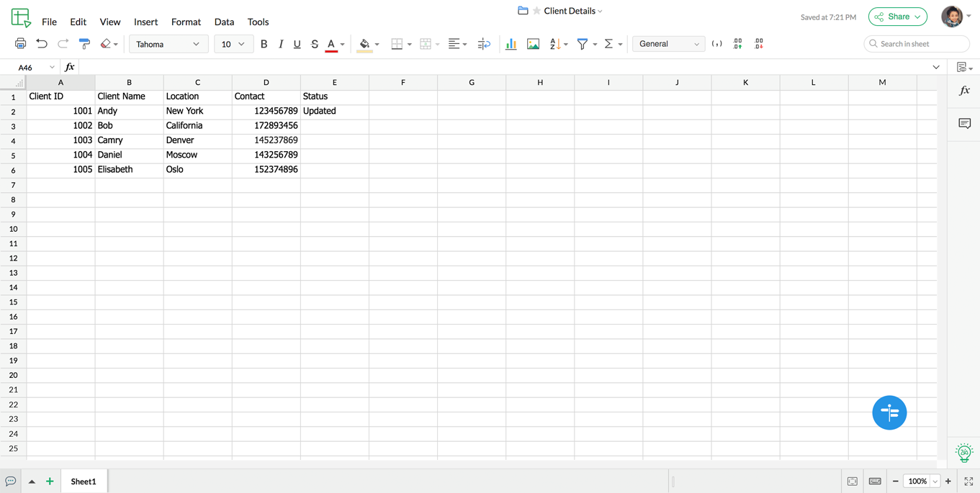Add a new sheet with plus
The height and width of the screenshot is (493, 980).
coord(50,481)
